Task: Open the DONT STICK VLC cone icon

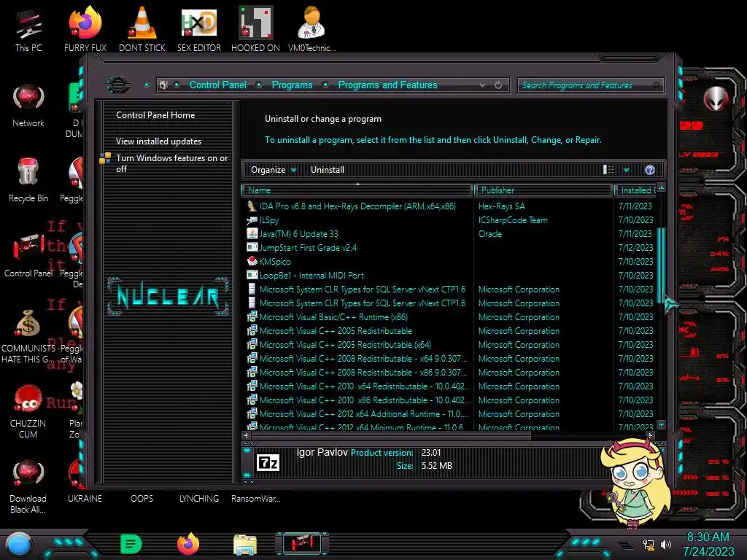Action: point(142,29)
